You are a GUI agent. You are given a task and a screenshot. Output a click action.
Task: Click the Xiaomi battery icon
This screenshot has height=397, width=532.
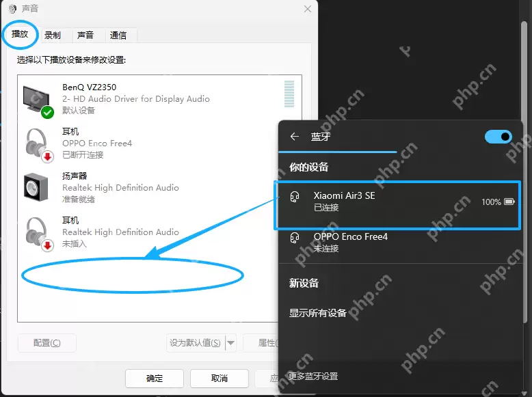[509, 202]
